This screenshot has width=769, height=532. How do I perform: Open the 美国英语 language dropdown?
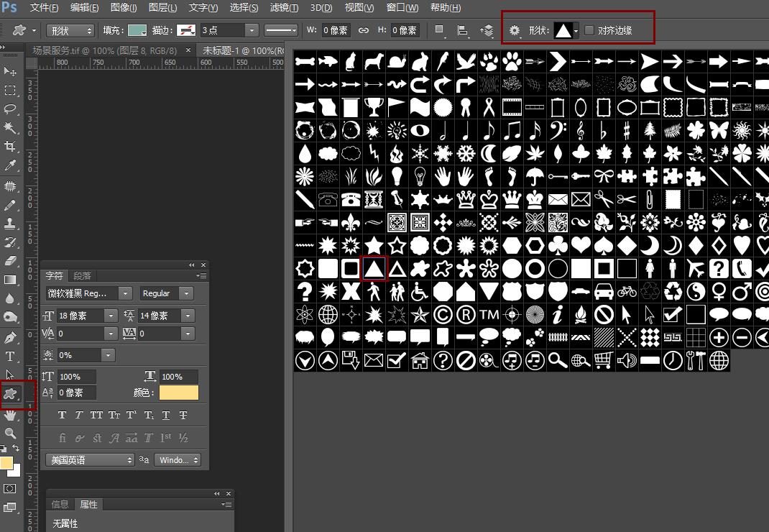click(x=90, y=460)
